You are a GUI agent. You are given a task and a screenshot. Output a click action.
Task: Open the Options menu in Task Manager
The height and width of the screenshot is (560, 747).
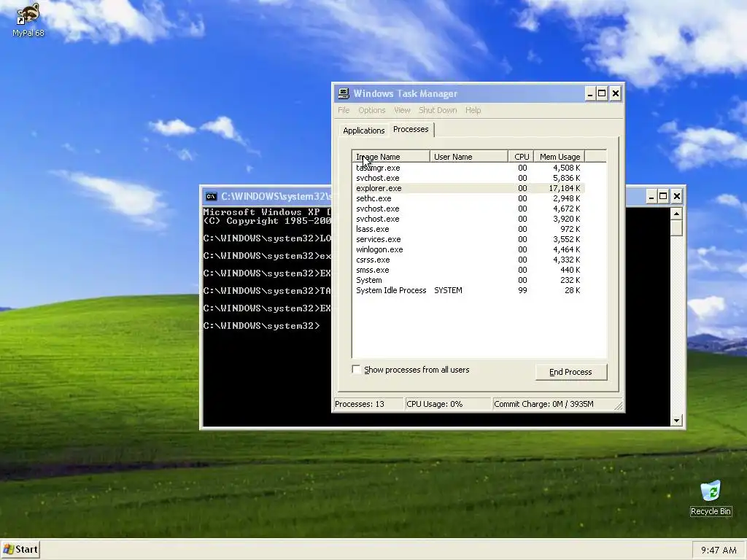(x=371, y=110)
